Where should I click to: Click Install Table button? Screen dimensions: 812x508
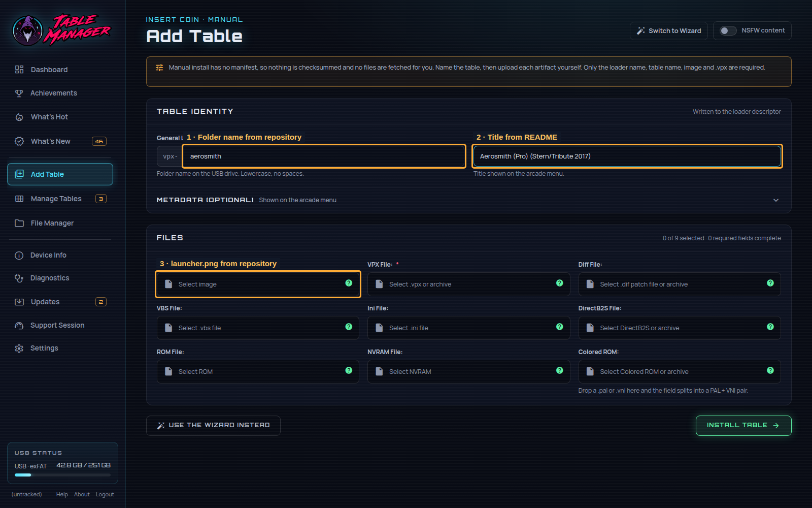click(743, 426)
